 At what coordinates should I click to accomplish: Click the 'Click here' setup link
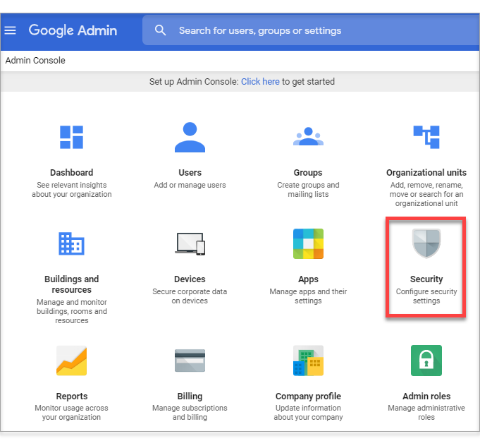tap(260, 82)
